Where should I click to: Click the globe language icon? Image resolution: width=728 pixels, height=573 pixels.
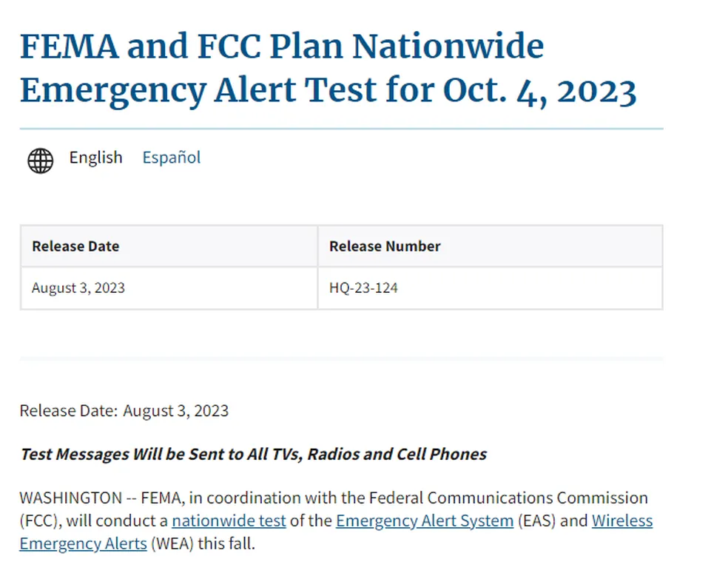[x=41, y=160]
